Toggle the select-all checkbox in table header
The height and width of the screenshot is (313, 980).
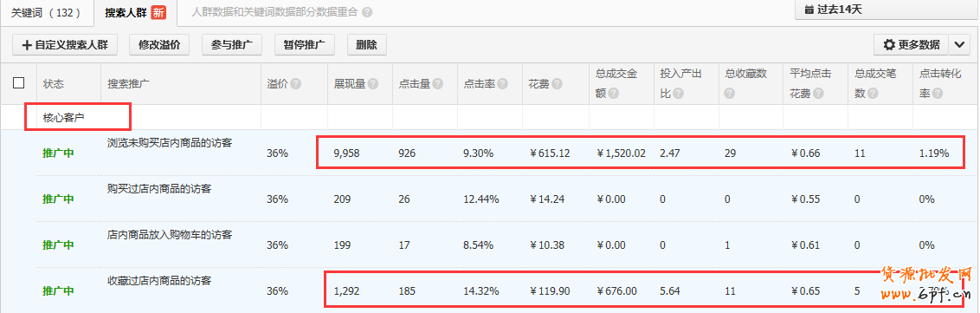[19, 82]
